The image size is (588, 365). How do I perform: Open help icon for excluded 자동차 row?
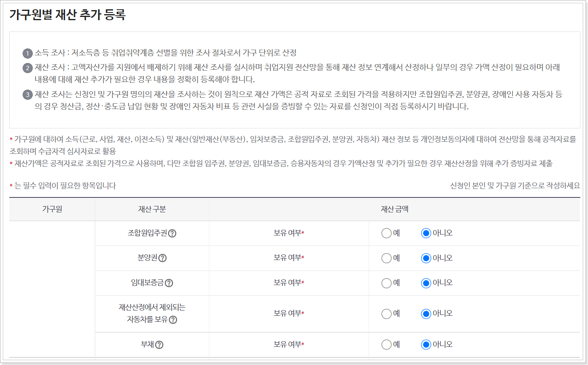pyautogui.click(x=173, y=320)
